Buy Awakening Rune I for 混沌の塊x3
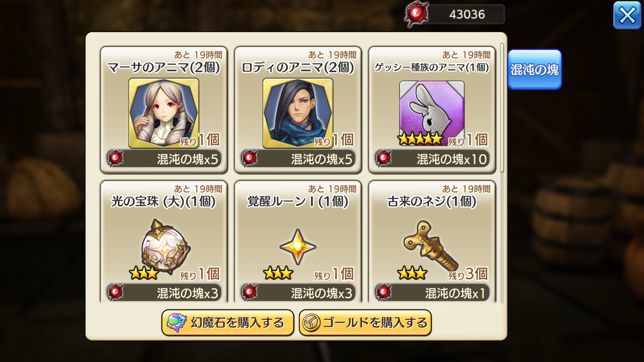Screen dimensions: 644x362 [x=298, y=293]
